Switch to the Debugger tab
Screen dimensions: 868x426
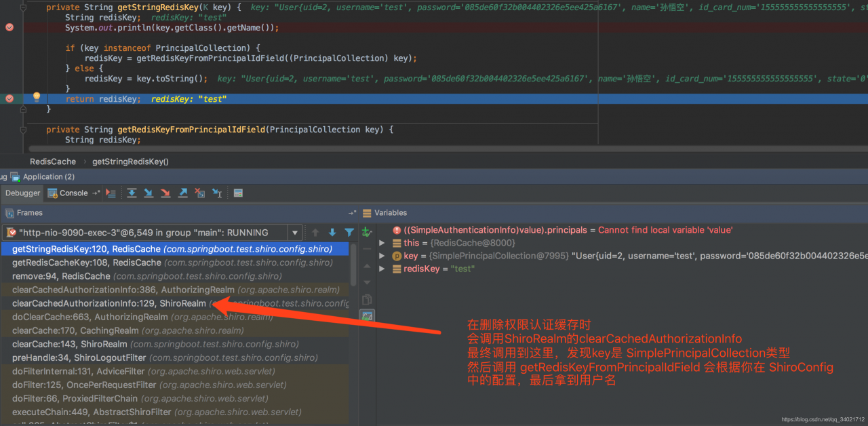pos(23,193)
